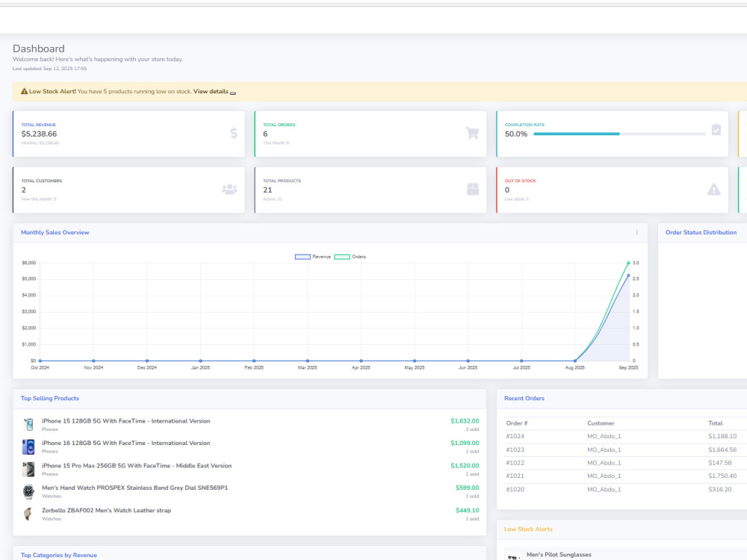Click the $1,664.56 order total
This screenshot has height=560, width=747.
(x=722, y=449)
